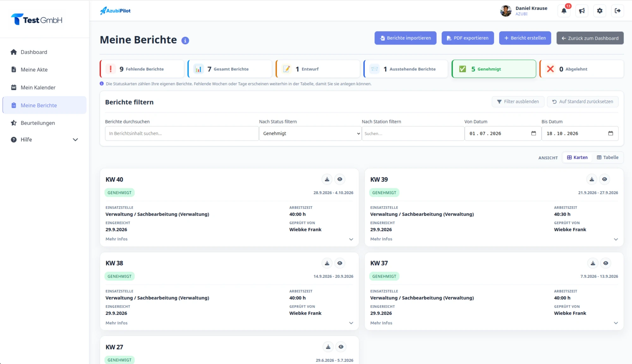View the KW 38 report via eye icon
Screen dimensions: 632x364
click(340, 263)
